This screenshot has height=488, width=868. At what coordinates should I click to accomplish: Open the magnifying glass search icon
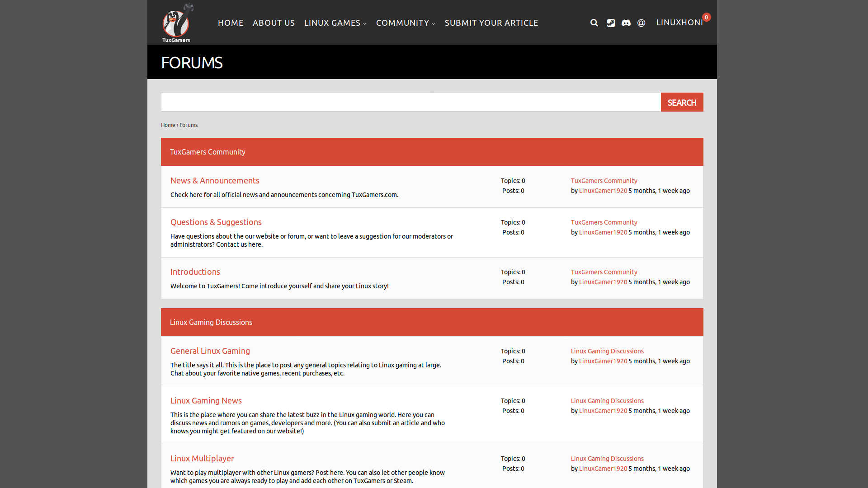tap(594, 23)
